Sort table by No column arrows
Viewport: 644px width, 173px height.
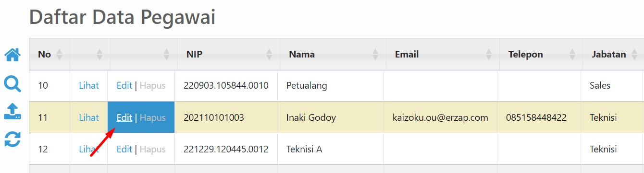59,54
